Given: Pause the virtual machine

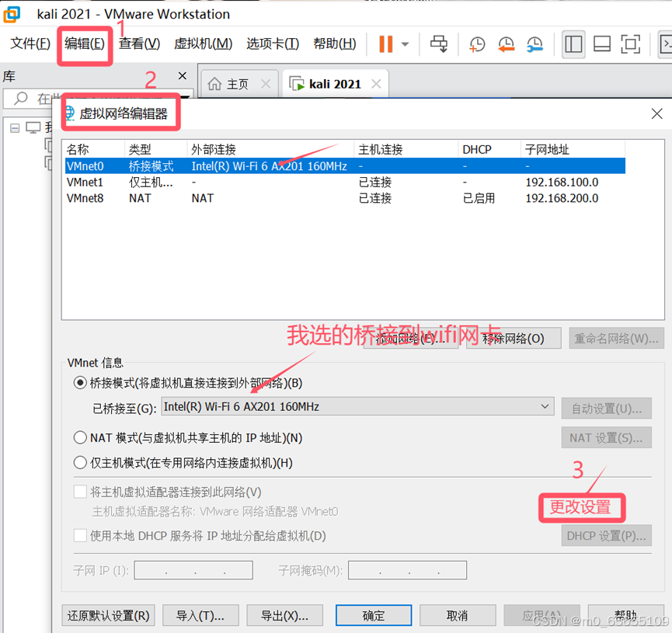Looking at the screenshot, I should (385, 43).
